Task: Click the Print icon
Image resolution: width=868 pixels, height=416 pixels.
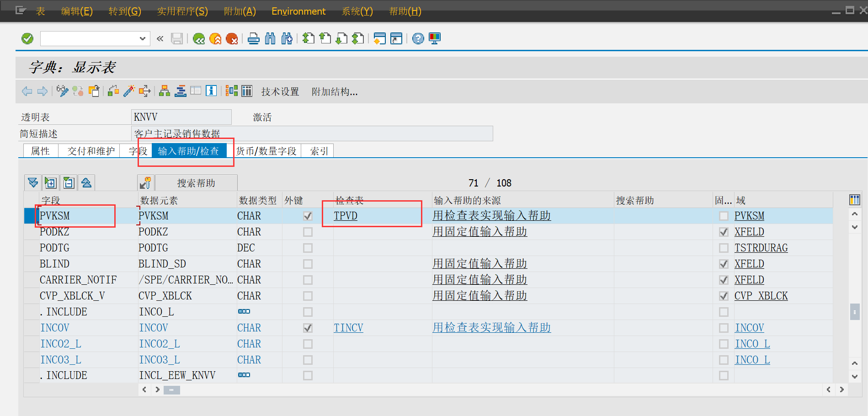Action: 254,39
